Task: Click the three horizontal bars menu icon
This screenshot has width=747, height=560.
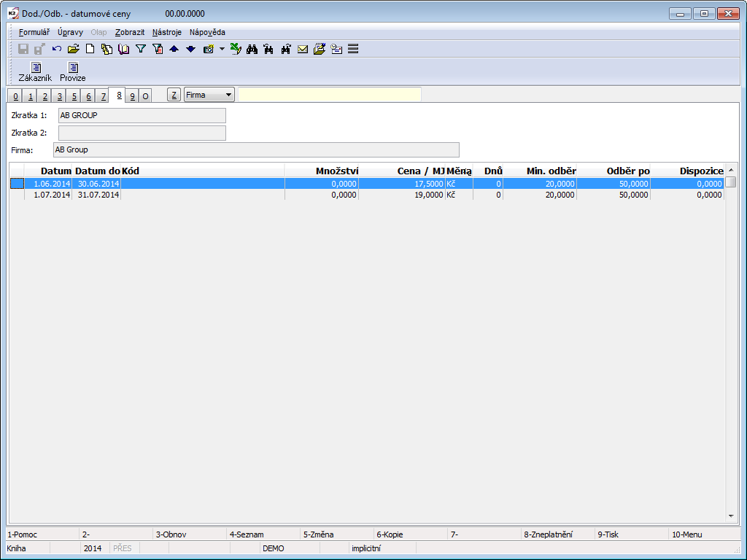Action: click(353, 49)
